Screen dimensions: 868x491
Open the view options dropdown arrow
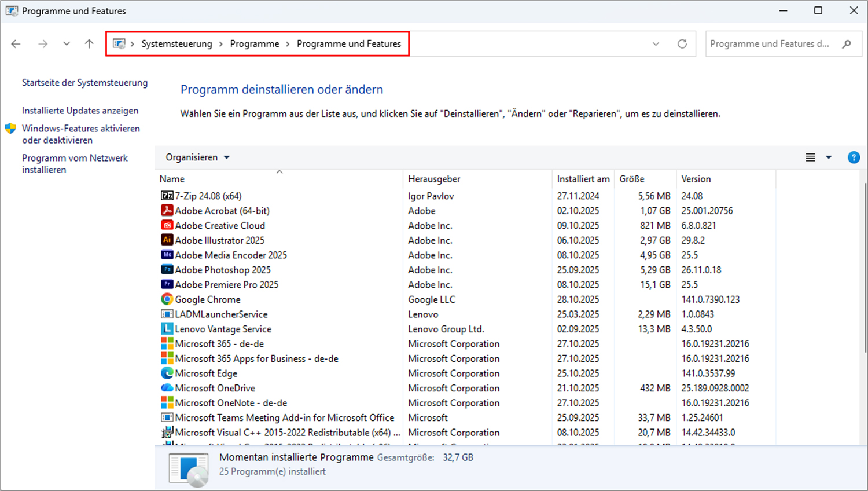click(x=827, y=157)
